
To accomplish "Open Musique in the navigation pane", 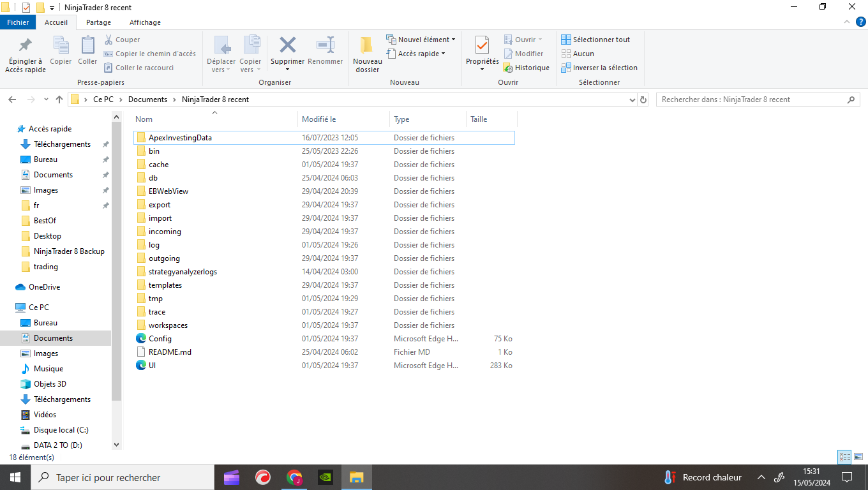I will pos(49,369).
